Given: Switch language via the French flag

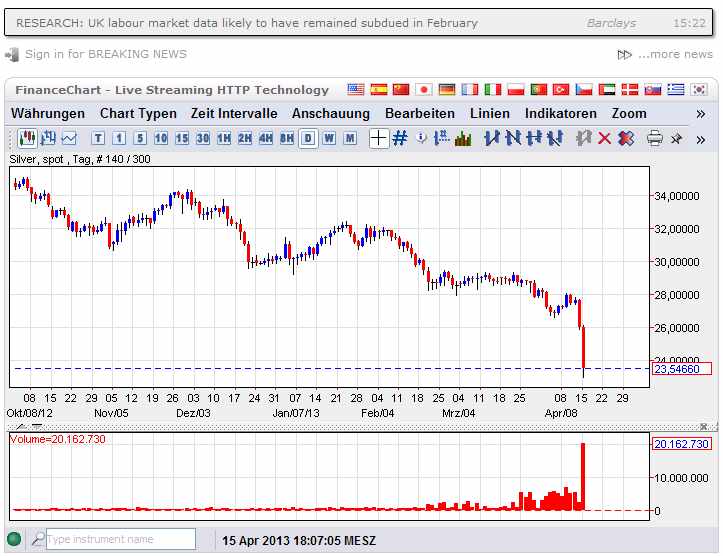Looking at the screenshot, I should (x=470, y=89).
